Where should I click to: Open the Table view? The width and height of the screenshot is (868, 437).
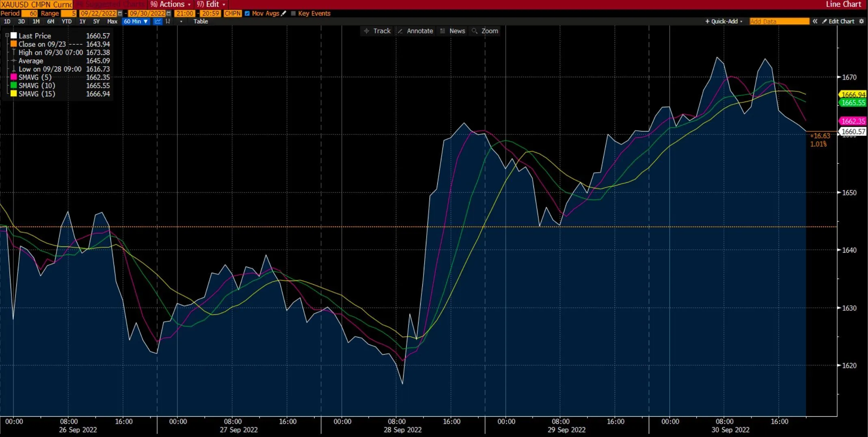click(x=201, y=21)
